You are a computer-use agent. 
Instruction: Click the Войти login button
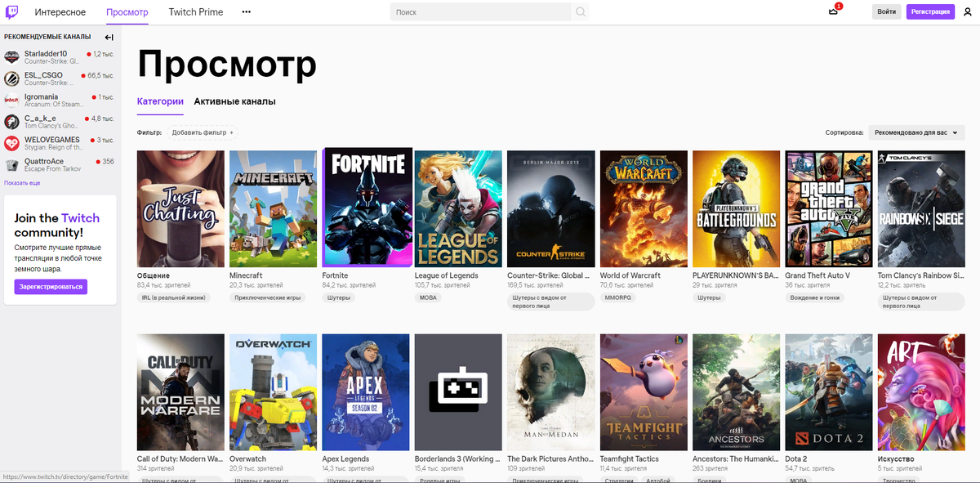(887, 11)
